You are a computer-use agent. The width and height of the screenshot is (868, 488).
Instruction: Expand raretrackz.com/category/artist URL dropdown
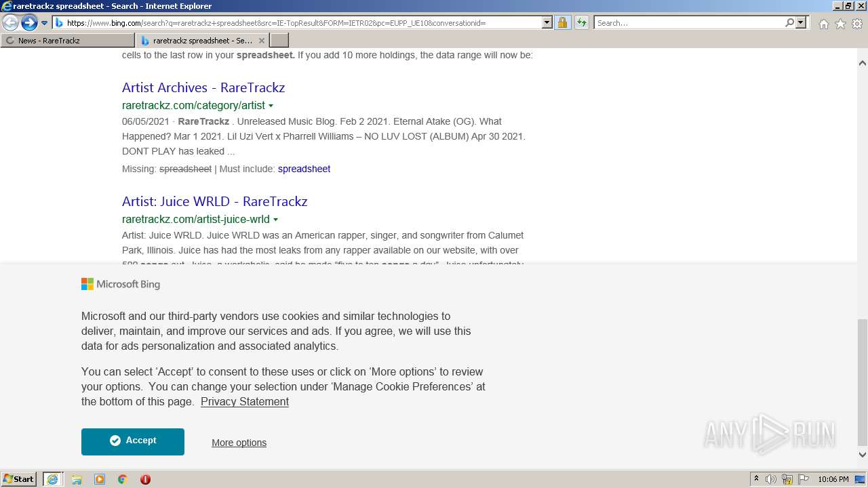(x=271, y=106)
